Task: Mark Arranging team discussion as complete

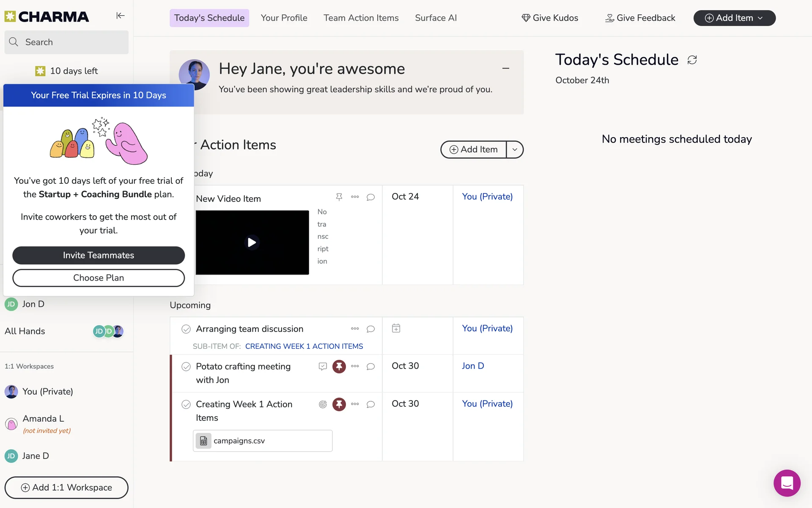Action: 186,329
